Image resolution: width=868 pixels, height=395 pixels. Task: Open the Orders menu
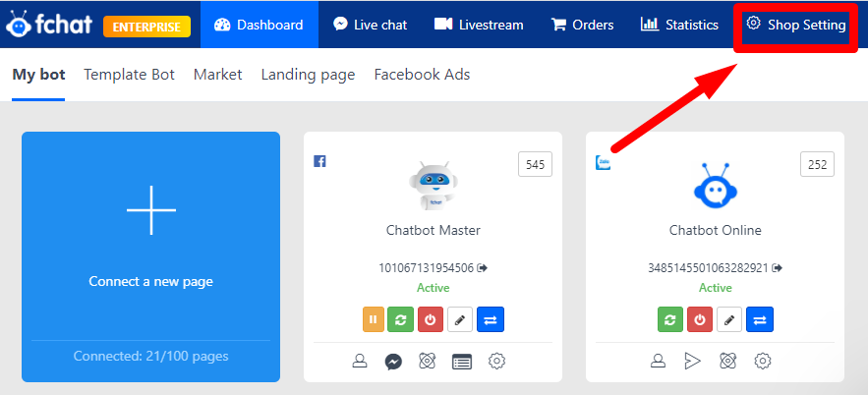[x=582, y=25]
